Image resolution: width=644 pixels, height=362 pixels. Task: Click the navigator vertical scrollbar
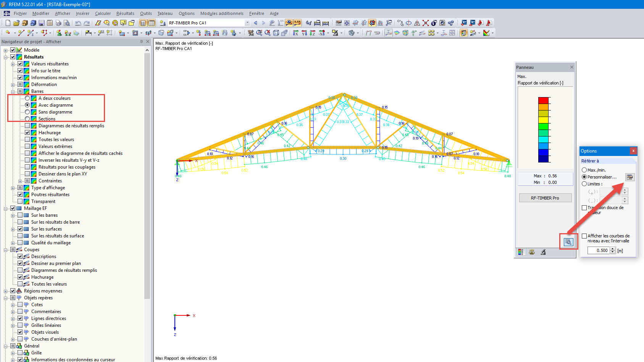(147, 176)
